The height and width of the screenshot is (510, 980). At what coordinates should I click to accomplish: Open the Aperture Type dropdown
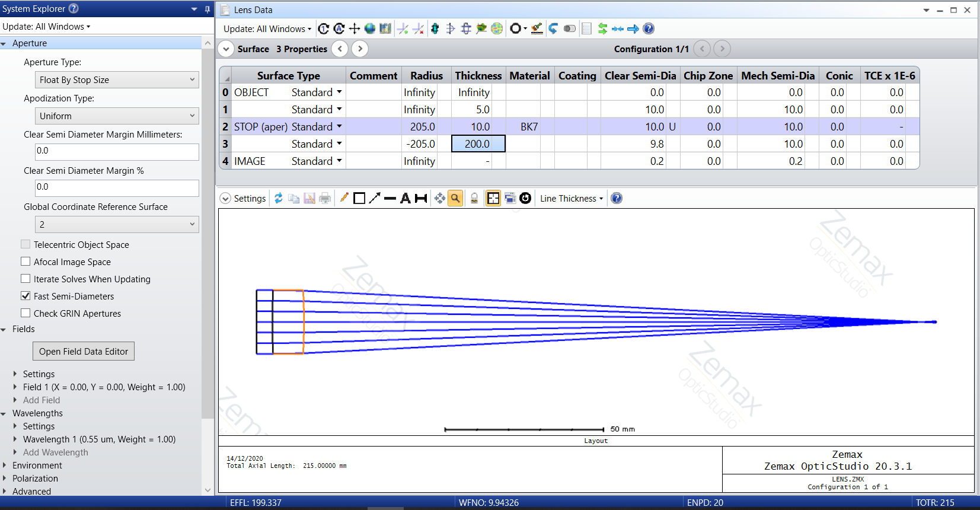tap(117, 80)
